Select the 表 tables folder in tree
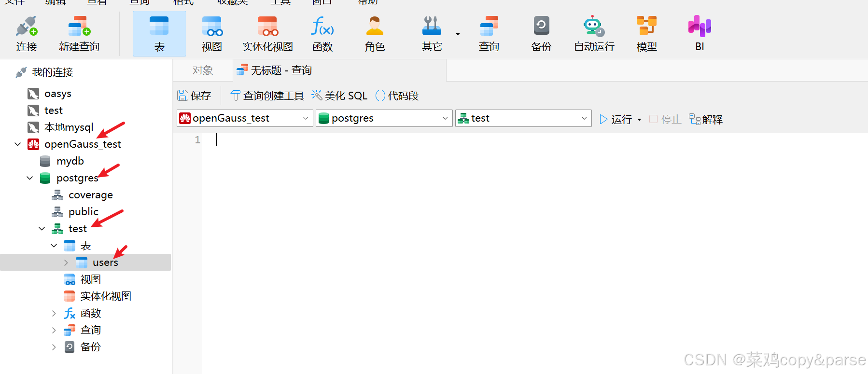The height and width of the screenshot is (374, 868). coord(85,246)
